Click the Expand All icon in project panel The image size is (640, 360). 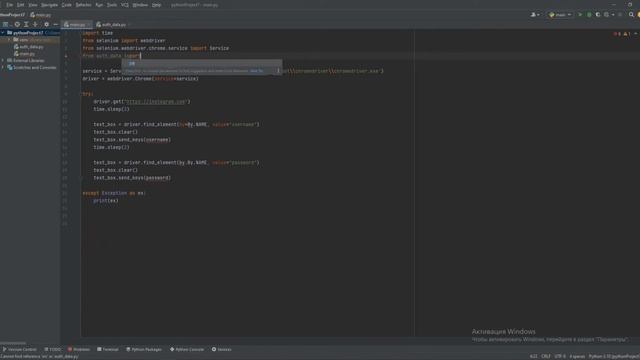(x=26, y=24)
